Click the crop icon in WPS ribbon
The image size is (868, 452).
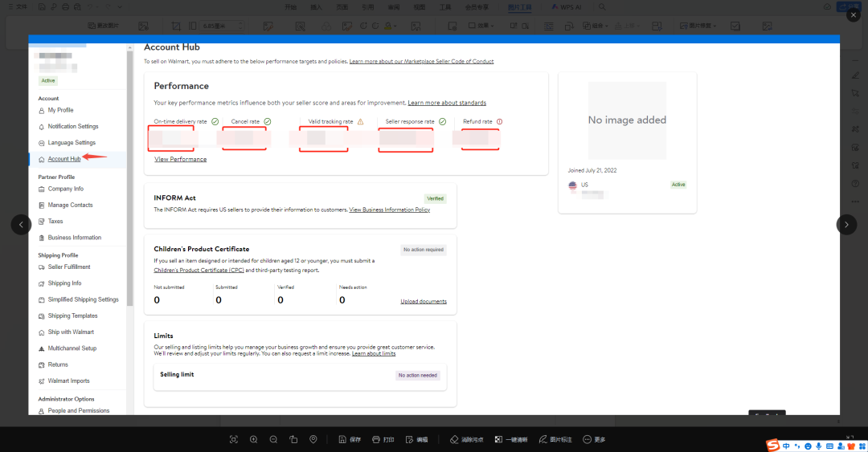[176, 26]
